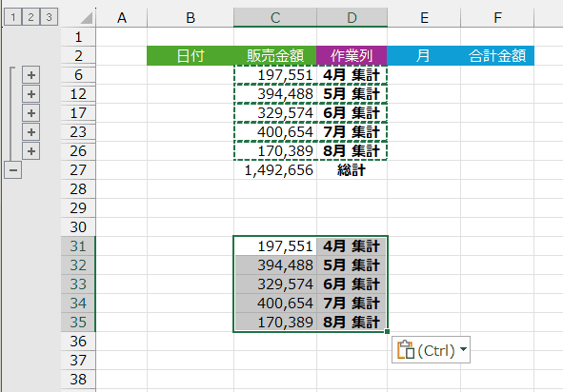This screenshot has width=563, height=392.
Task: Open the Paste Options (Ctrl) icon
Action: (x=406, y=350)
